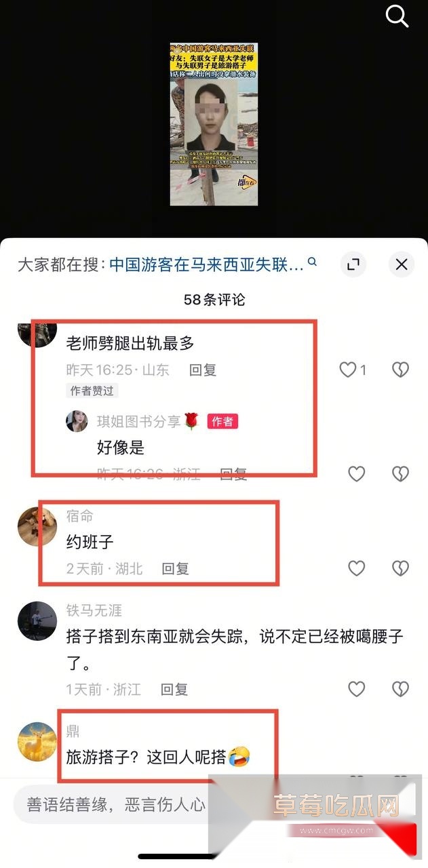Open 鼎's deer avatar profile
This screenshot has width=428, height=868.
[x=37, y=742]
